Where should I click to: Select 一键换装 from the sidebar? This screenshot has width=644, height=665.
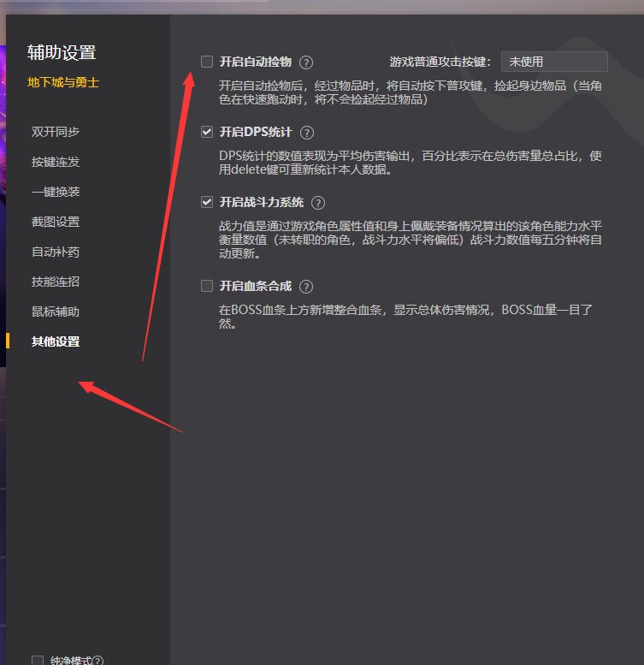pos(56,192)
